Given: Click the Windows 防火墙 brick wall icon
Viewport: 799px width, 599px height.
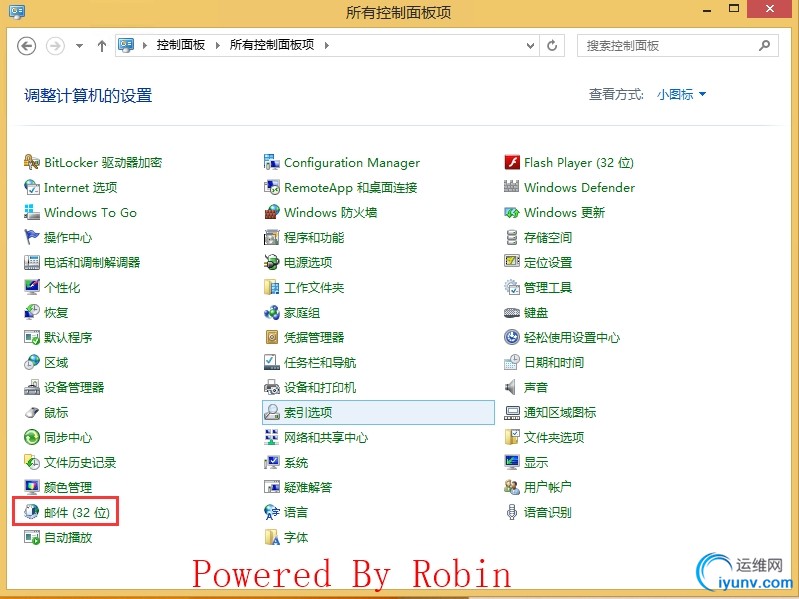Looking at the screenshot, I should (x=272, y=212).
